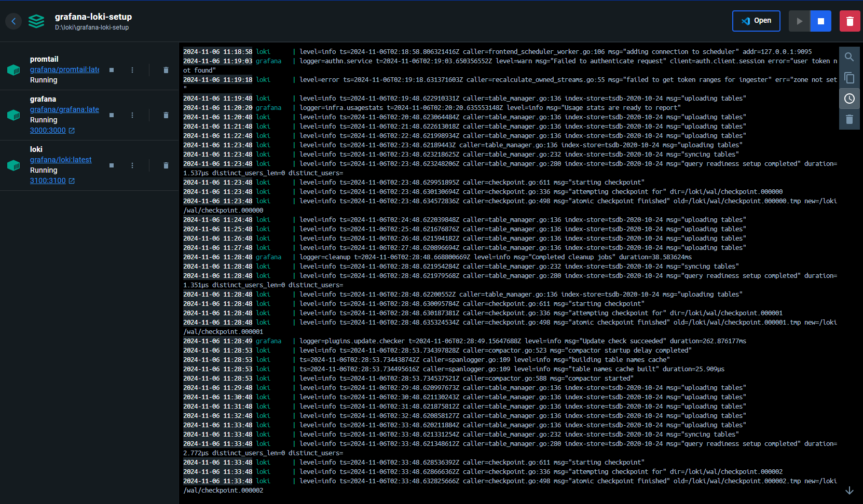
Task: Click the grafana container icon
Action: (13, 115)
